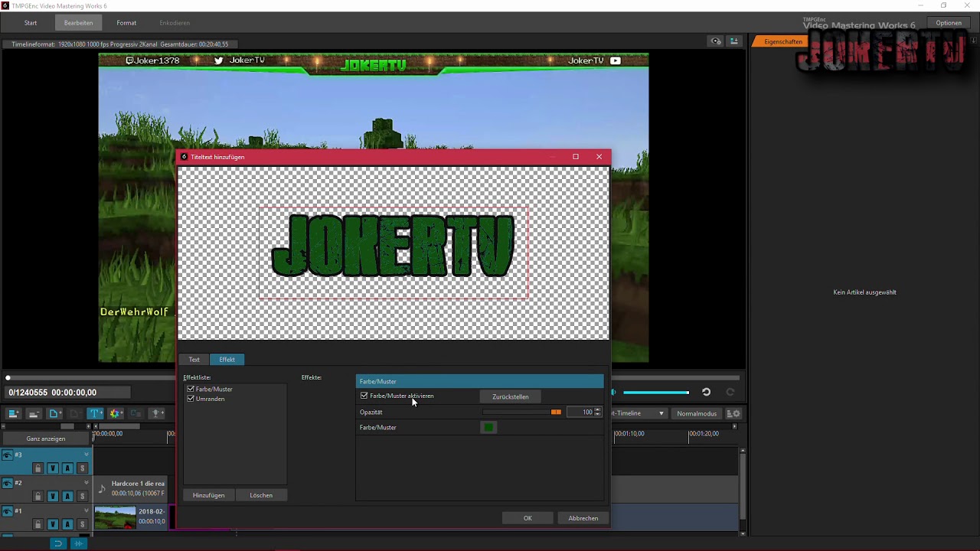Open the colorful filter effects icon
This screenshot has height=551, width=980.
pyautogui.click(x=116, y=413)
